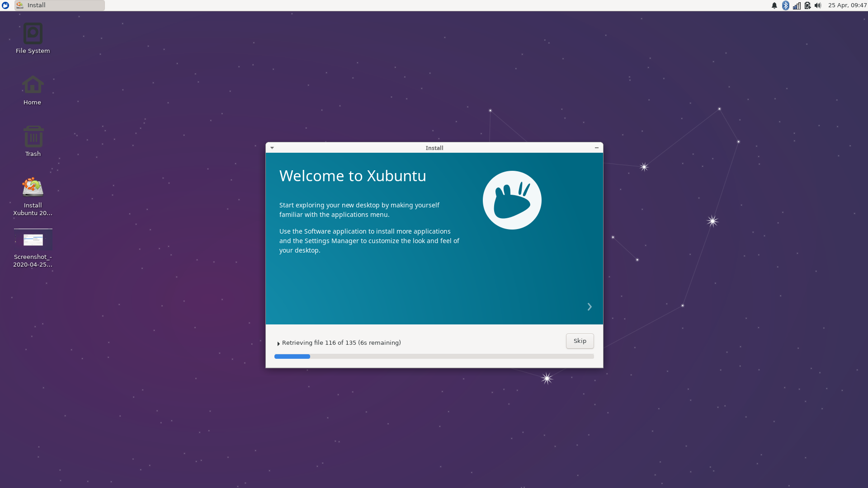Advance slideshow with the next chevron
Image resolution: width=868 pixels, height=488 pixels.
point(590,307)
